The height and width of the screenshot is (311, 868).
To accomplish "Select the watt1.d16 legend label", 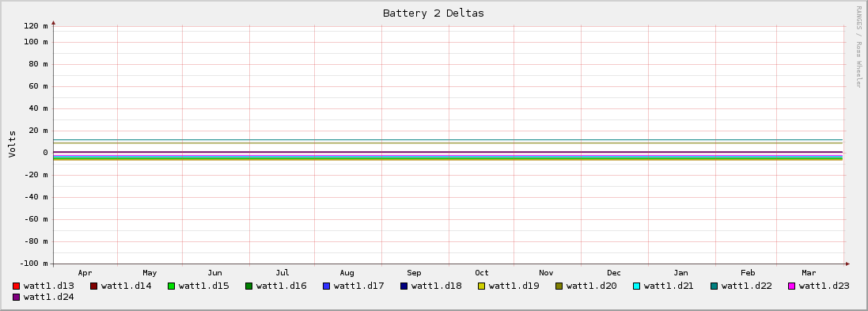I will [281, 286].
